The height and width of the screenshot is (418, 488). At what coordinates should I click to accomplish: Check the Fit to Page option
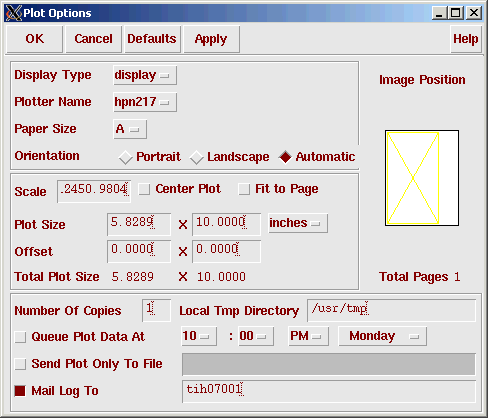click(x=244, y=189)
